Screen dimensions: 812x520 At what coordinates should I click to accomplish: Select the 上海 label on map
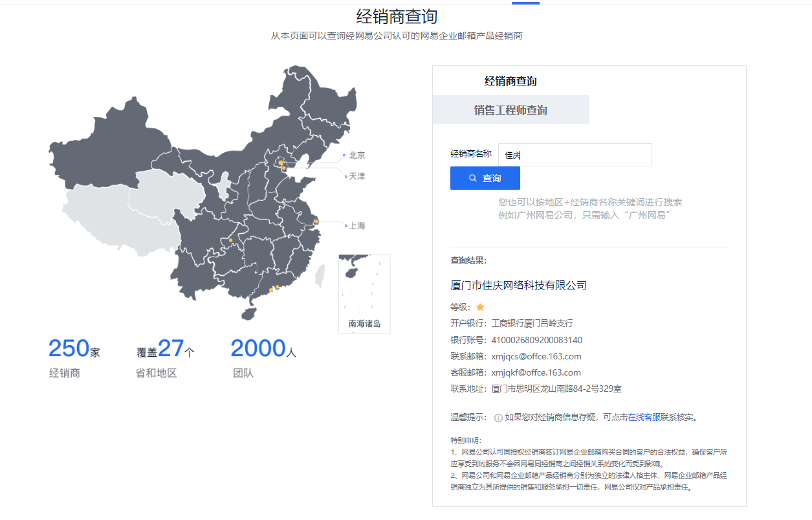(x=357, y=226)
